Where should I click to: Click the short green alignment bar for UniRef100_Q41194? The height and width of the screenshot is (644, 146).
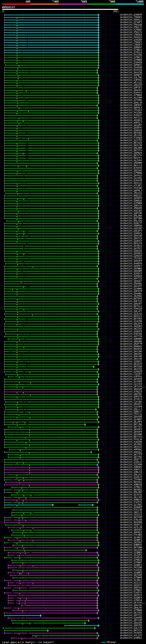pos(46,551)
